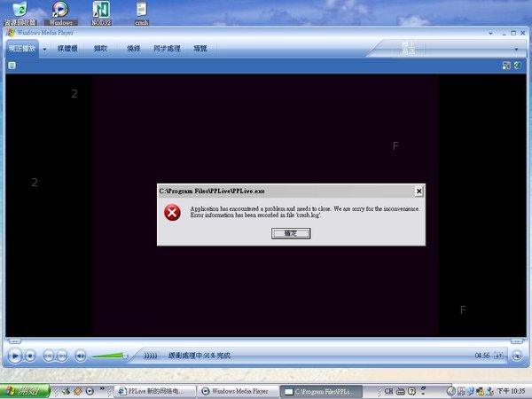
Task: Click the language bar help icon
Action: (411, 391)
